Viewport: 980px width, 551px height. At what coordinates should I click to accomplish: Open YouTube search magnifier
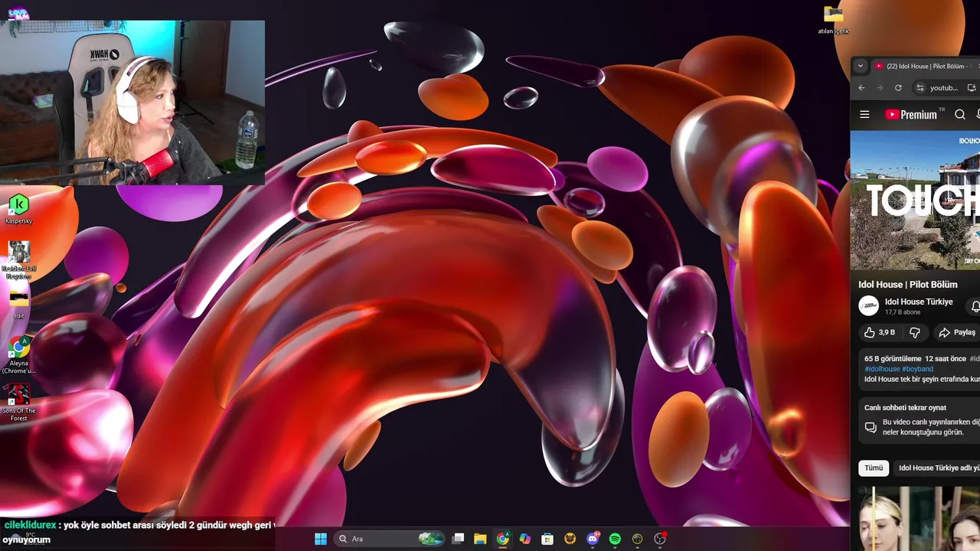point(960,115)
